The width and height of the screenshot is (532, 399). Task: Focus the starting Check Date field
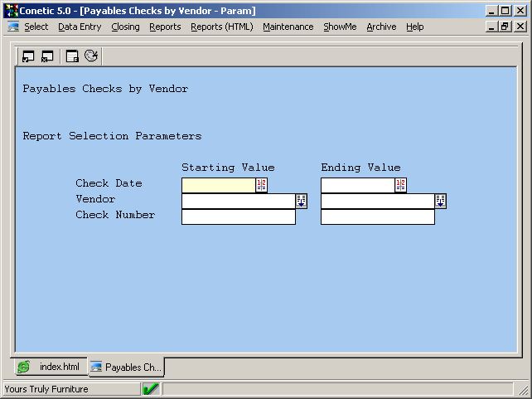[218, 185]
